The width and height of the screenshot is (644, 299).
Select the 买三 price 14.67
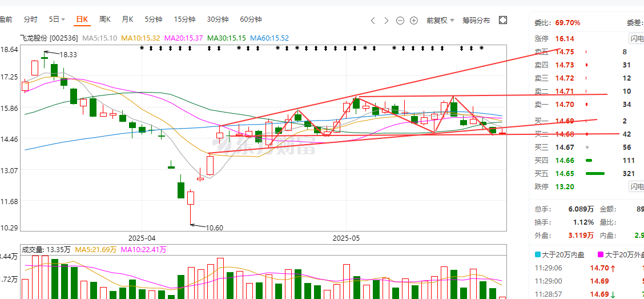[x=564, y=147]
